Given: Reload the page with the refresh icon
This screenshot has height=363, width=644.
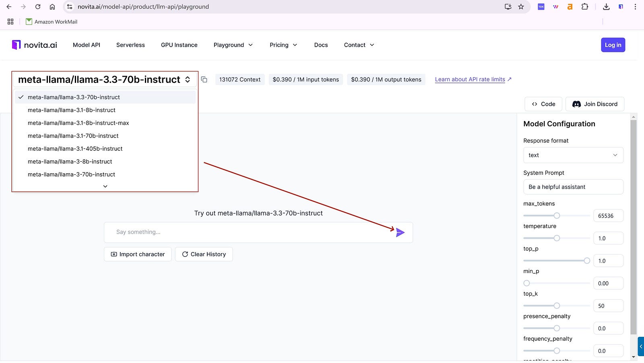Looking at the screenshot, I should pos(38,7).
